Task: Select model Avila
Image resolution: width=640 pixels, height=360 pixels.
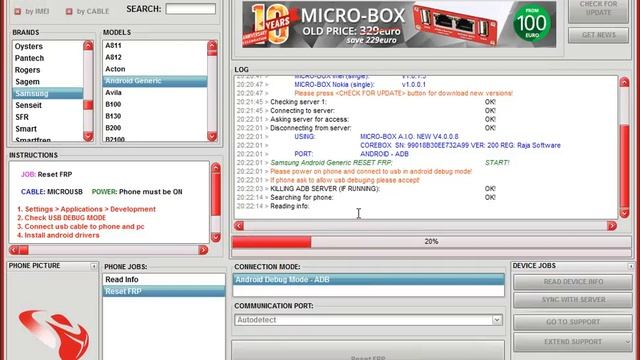Action: (x=155, y=93)
